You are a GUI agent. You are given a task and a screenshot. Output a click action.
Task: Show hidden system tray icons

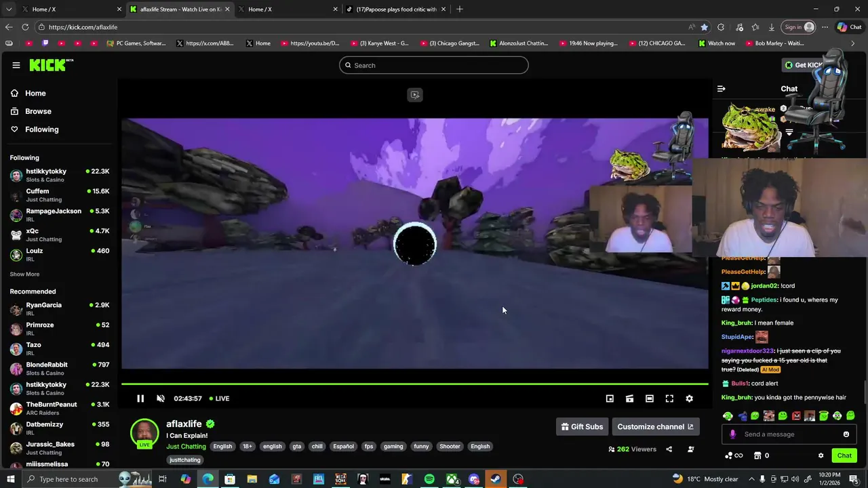tap(751, 479)
